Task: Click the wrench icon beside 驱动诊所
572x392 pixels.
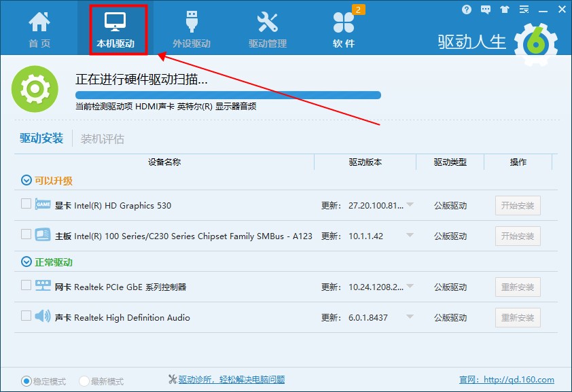Action: tap(173, 380)
